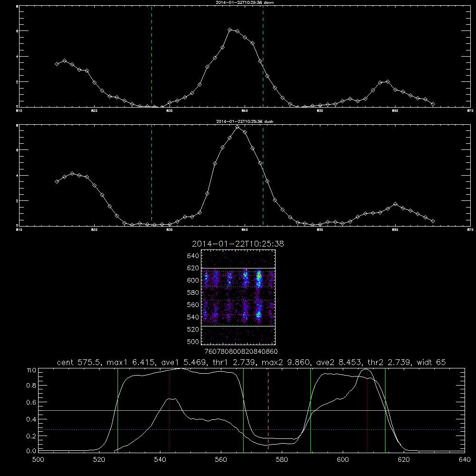This screenshot has width=476, height=476.
Task: Select the green vertical line near 526 in bottom plot
Action: pyautogui.click(x=118, y=410)
